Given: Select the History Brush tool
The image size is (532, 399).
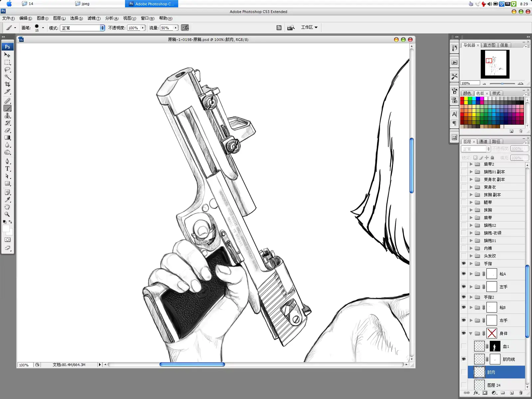Looking at the screenshot, I should [7, 123].
